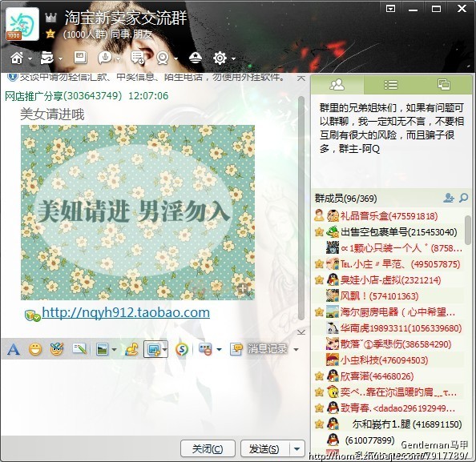Switch to the group apps tab
Image resolution: width=476 pixels, height=462 pixels.
[444, 85]
